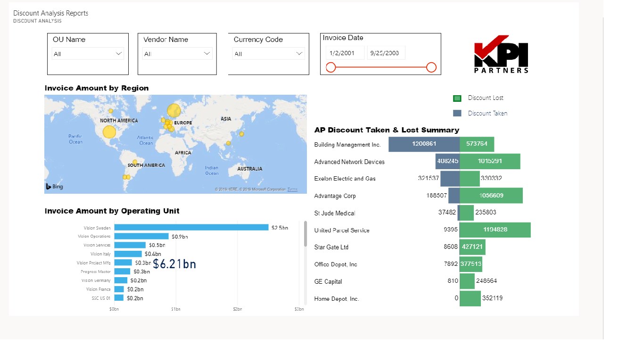This screenshot has height=362, width=644.
Task: Click the Home Depot Inc. label
Action: (x=337, y=299)
